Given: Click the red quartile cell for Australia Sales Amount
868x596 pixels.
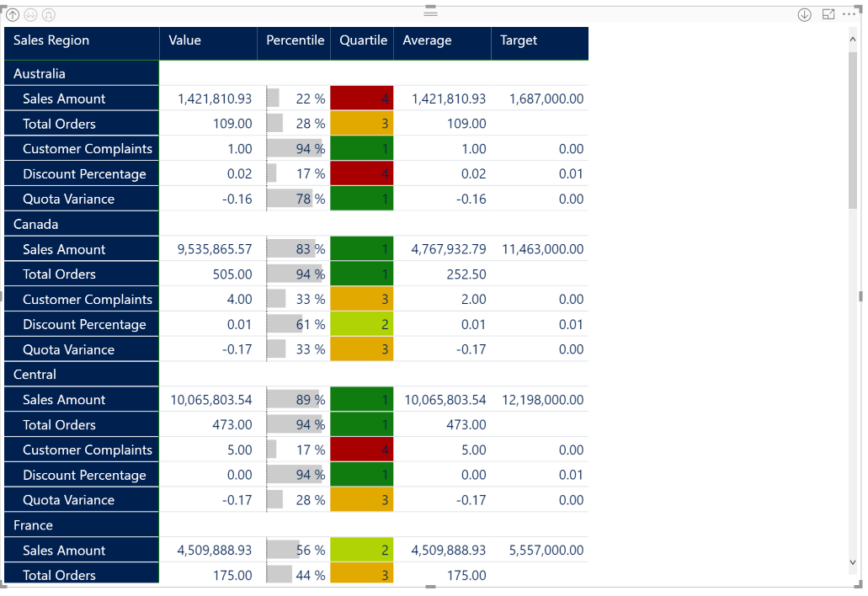Looking at the screenshot, I should coord(361,98).
